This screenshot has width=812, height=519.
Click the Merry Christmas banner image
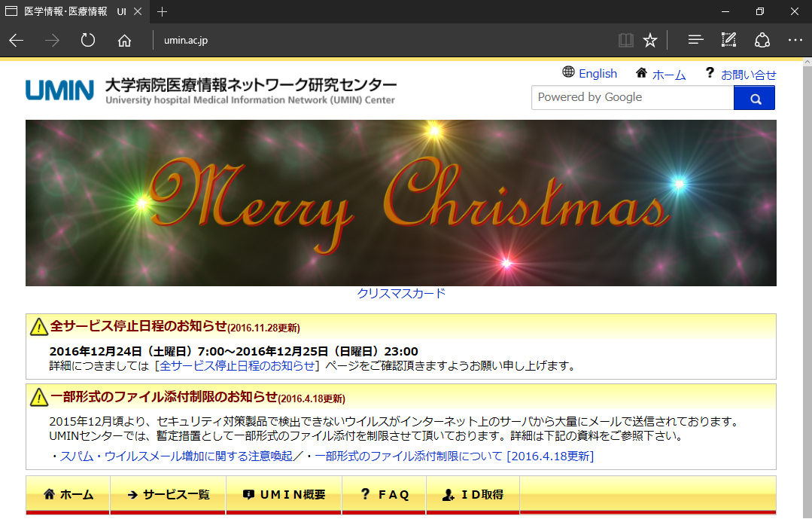401,203
